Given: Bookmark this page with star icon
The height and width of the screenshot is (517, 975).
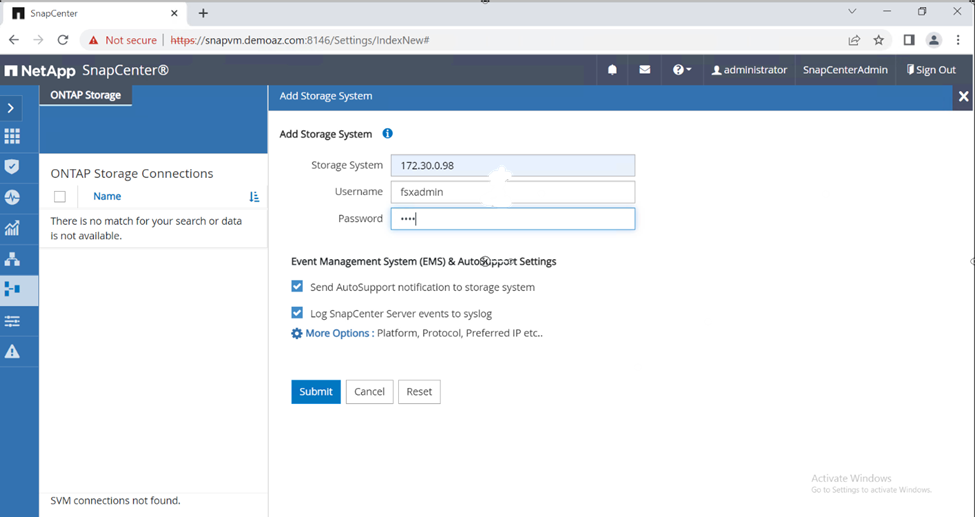Looking at the screenshot, I should (x=879, y=40).
